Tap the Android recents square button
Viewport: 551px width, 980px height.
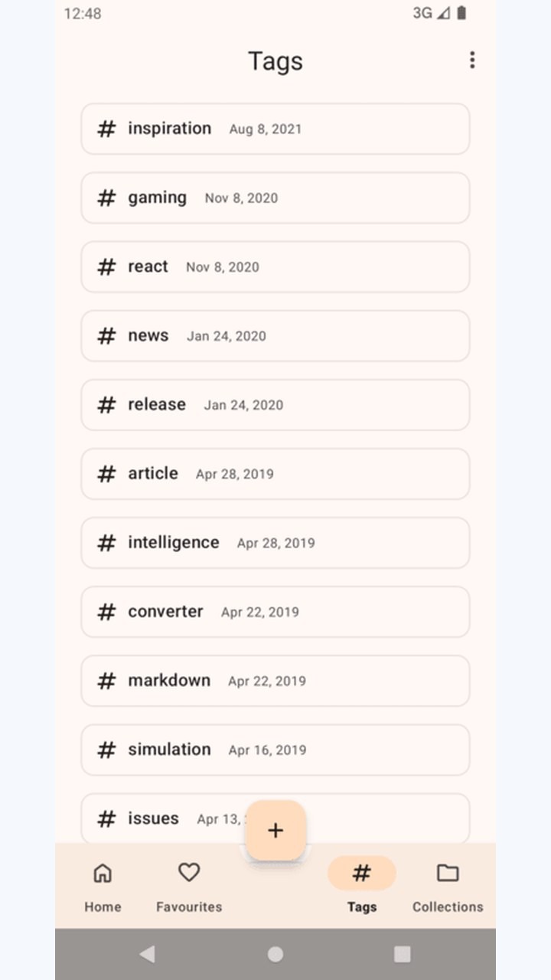403,953
